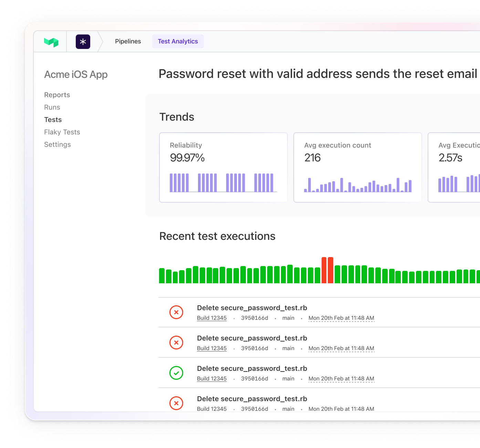The image size is (480, 448).
Task: Open Settings in the sidebar
Action: (x=58, y=144)
